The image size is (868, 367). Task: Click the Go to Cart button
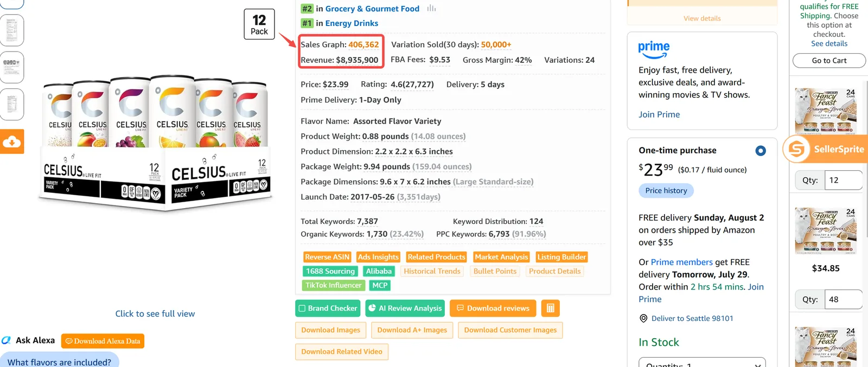click(x=829, y=60)
